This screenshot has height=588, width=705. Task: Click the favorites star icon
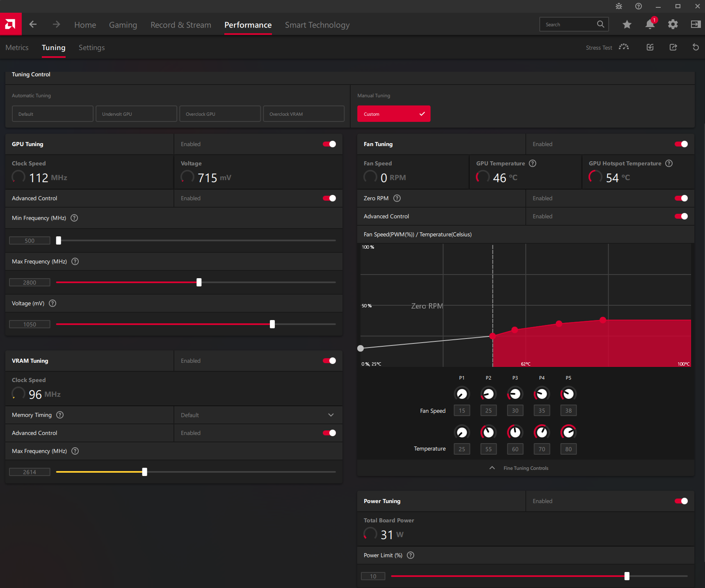point(627,24)
